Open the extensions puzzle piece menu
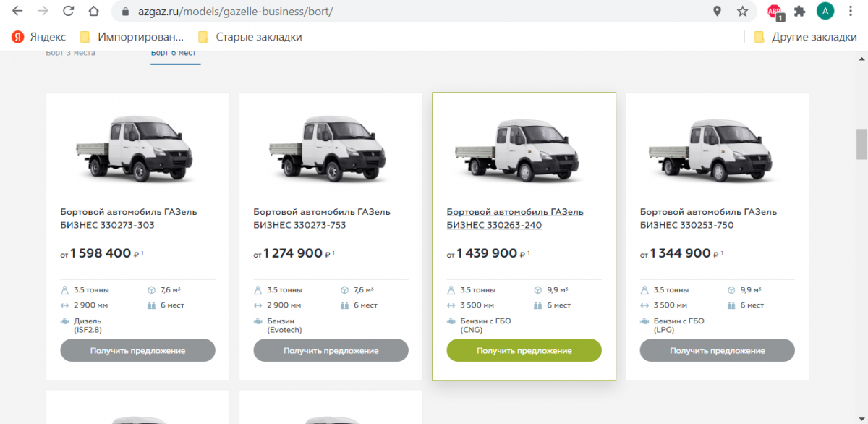 click(799, 12)
